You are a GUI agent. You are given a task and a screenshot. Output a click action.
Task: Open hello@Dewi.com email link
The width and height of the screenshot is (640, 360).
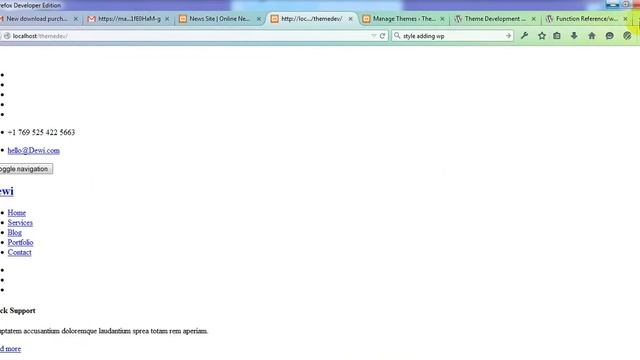coord(33,151)
